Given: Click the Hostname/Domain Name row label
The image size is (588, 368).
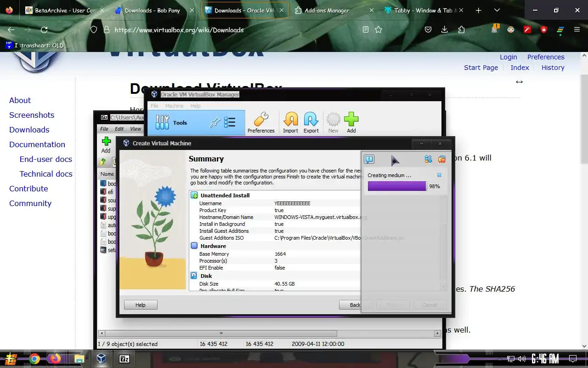Looking at the screenshot, I should 226,217.
